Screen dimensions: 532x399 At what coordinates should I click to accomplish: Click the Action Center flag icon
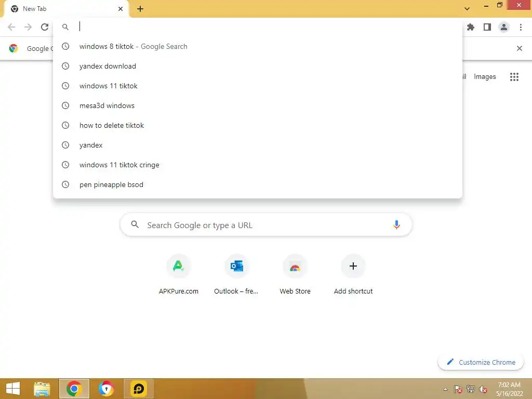tap(458, 389)
